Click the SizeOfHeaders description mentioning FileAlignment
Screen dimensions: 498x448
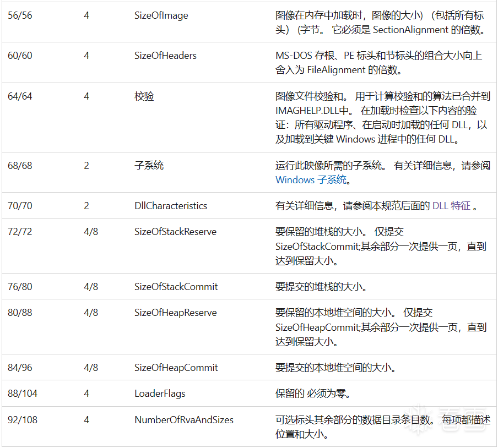coord(378,63)
